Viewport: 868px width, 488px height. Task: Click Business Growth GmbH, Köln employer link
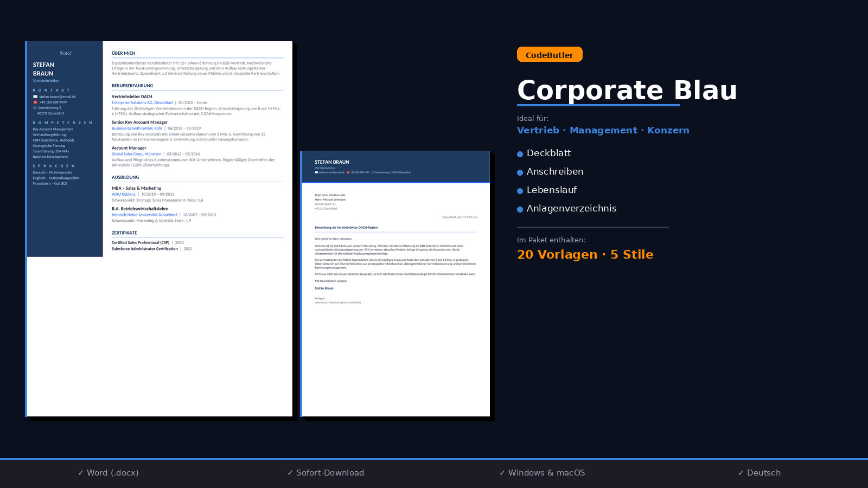pyautogui.click(x=137, y=129)
